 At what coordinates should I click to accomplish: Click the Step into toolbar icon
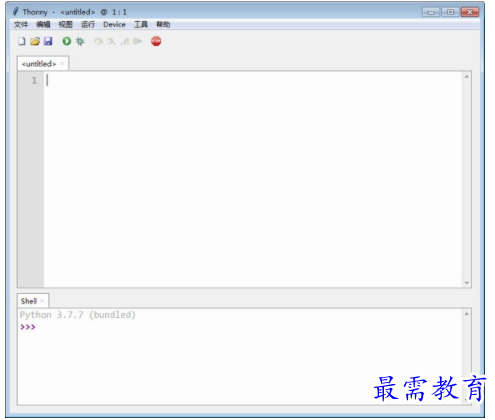111,41
